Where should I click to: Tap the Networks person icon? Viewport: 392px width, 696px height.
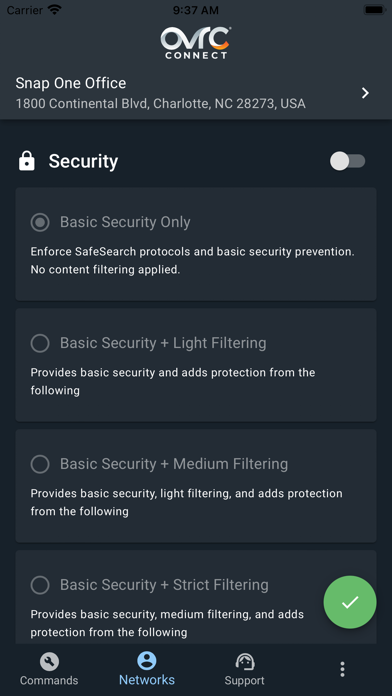pos(147,660)
